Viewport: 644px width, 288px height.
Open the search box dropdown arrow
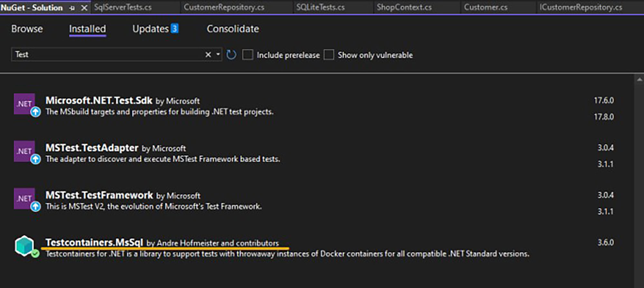(218, 54)
